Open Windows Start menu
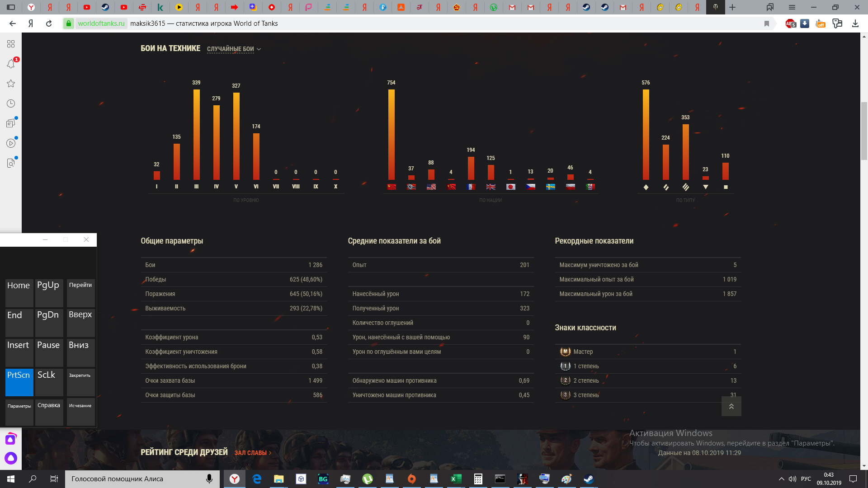Image resolution: width=868 pixels, height=488 pixels. [11, 479]
